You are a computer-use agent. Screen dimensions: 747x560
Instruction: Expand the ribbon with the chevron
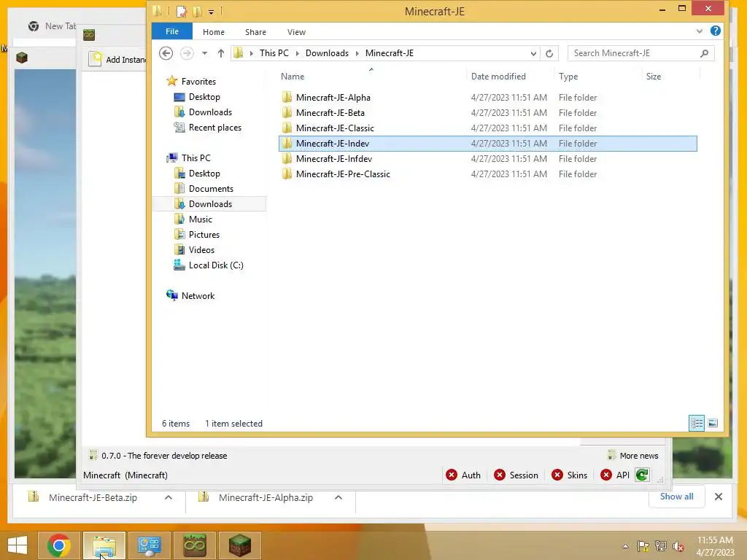click(x=699, y=31)
